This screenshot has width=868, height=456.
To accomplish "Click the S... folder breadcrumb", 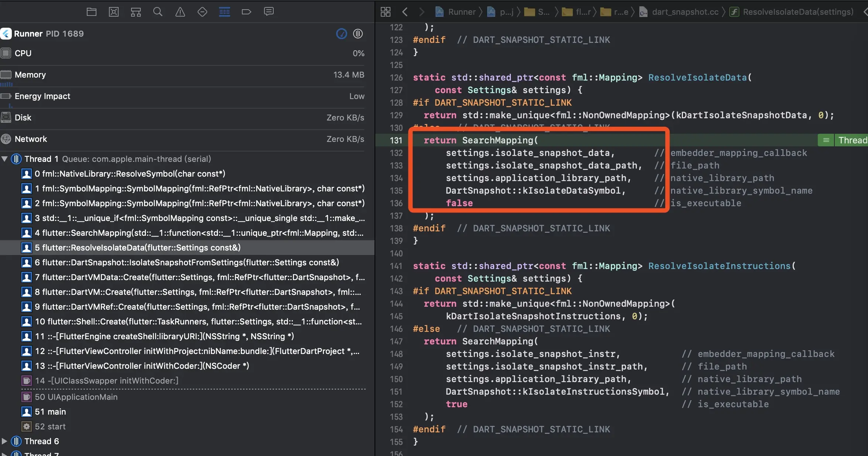I will click(537, 12).
